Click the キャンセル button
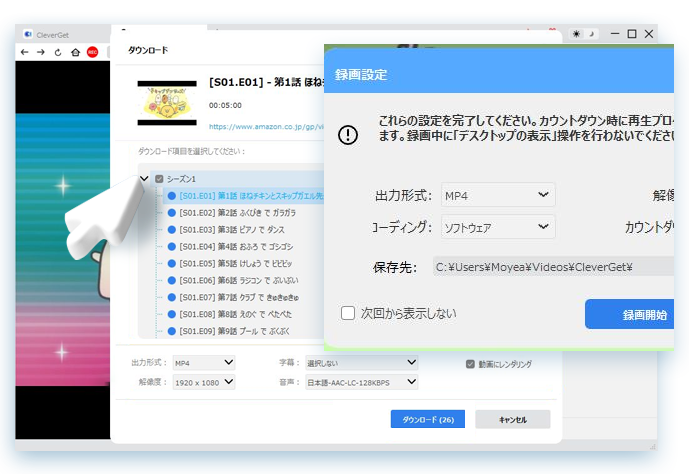Viewport: 689px width, 474px height. coord(513,420)
